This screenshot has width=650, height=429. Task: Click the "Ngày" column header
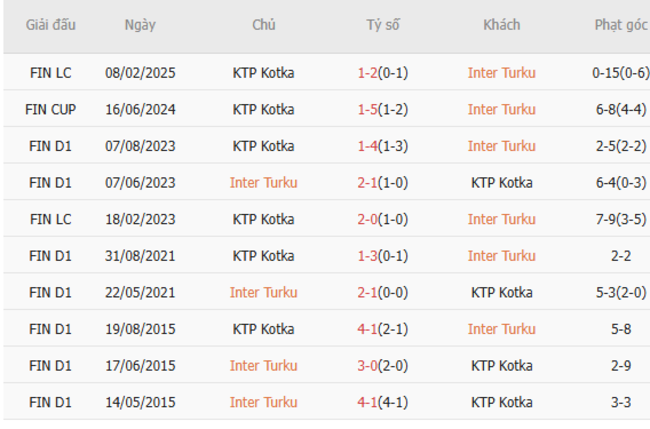[x=140, y=25]
